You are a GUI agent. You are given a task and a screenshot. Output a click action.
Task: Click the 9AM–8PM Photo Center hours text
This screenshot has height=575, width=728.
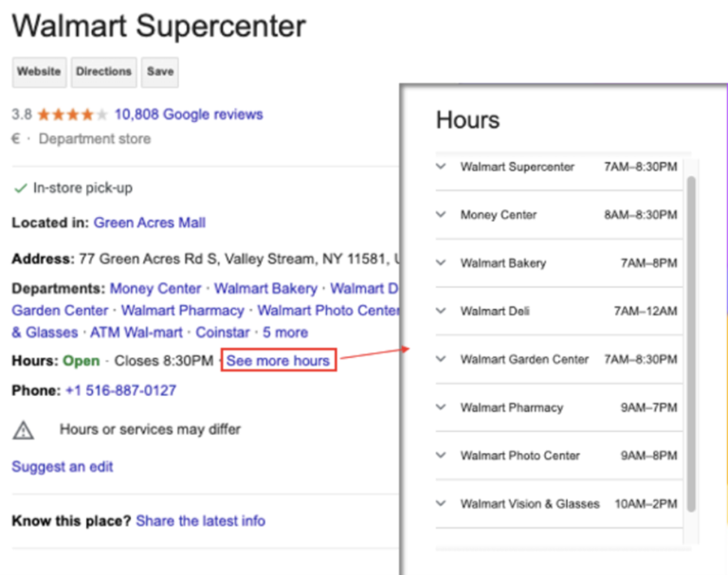(648, 456)
